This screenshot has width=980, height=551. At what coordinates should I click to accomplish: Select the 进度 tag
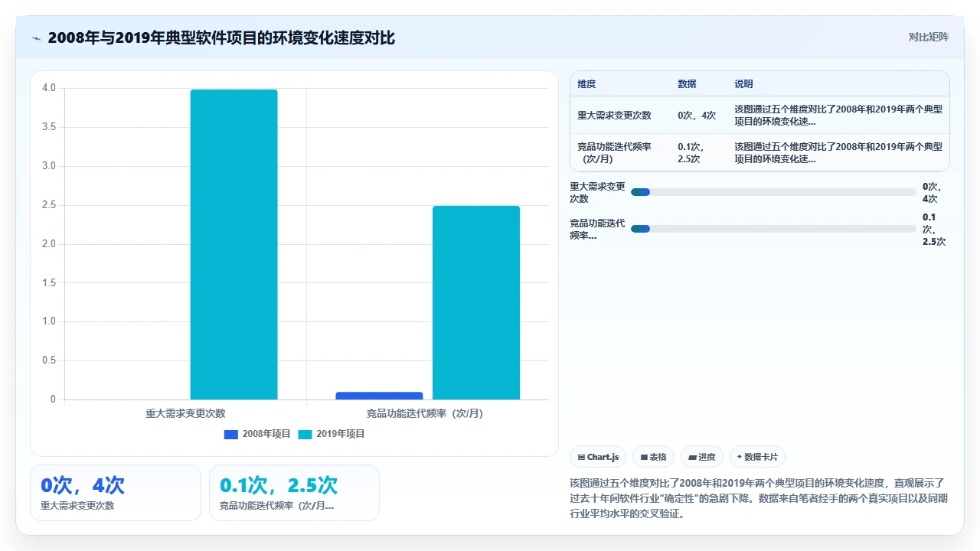pos(702,457)
